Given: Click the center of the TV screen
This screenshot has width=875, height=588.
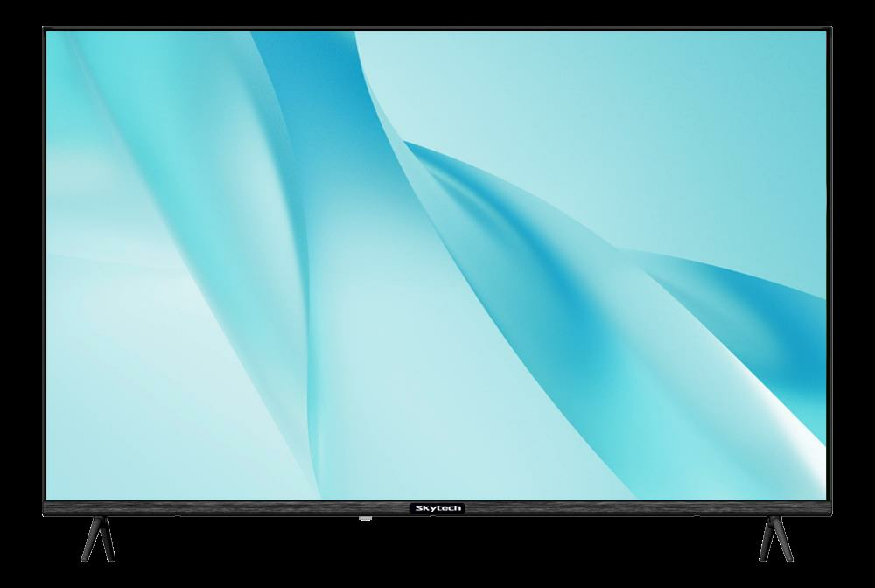Looking at the screenshot, I should click(x=437, y=265).
